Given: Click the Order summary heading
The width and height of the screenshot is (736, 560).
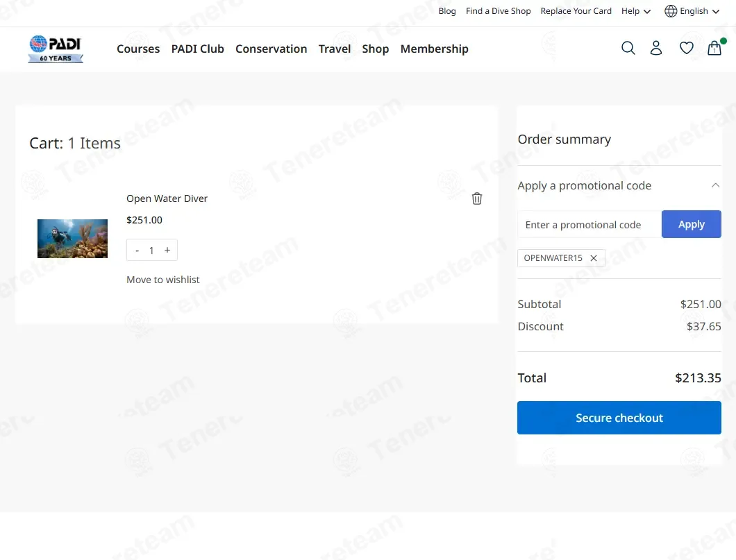Looking at the screenshot, I should [564, 139].
